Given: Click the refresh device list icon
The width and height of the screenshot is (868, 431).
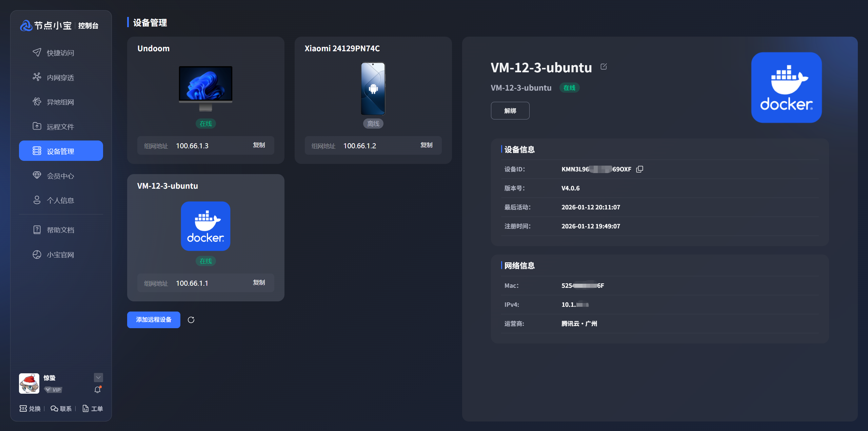Looking at the screenshot, I should coord(191,320).
